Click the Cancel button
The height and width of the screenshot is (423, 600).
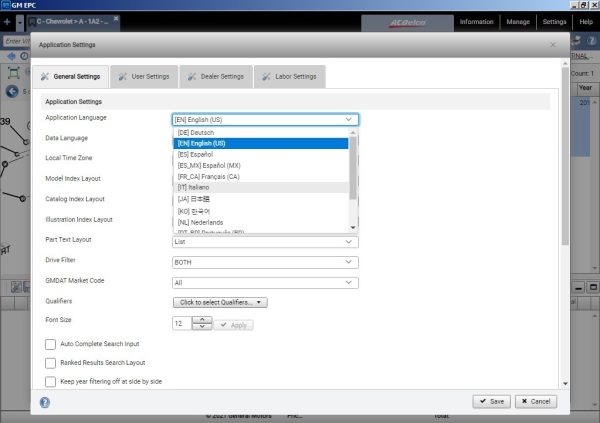click(x=536, y=402)
